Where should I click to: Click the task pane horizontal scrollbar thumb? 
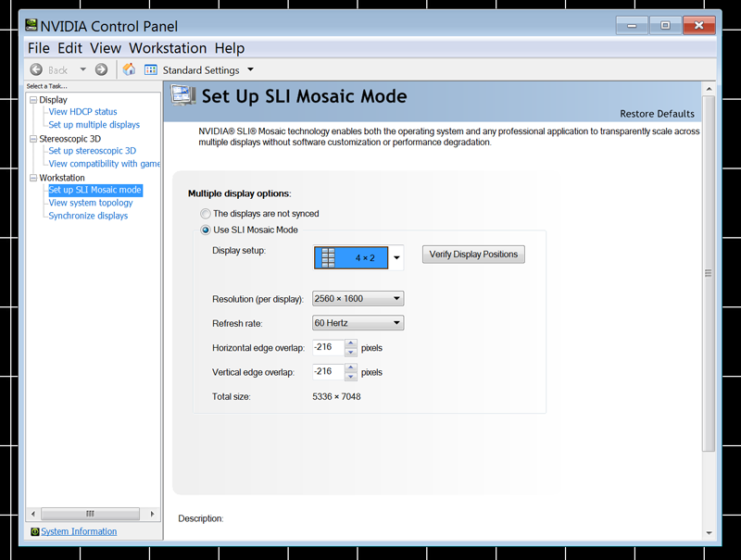pyautogui.click(x=90, y=514)
